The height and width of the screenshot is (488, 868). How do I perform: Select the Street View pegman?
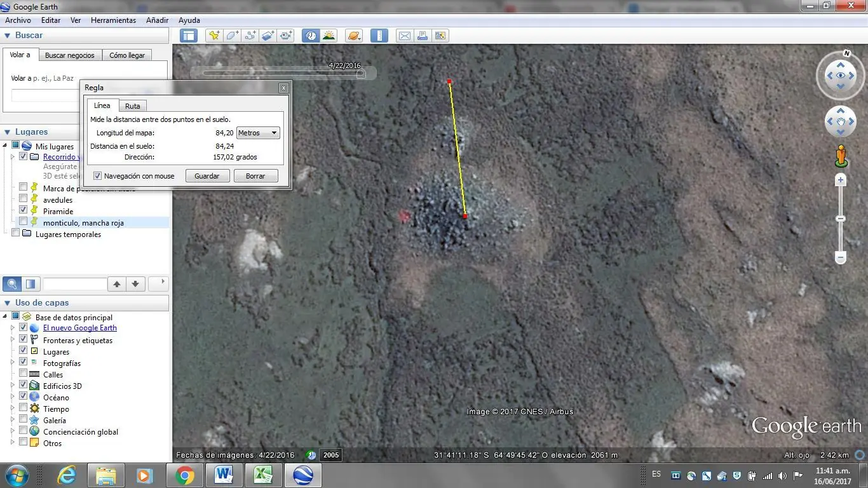click(x=841, y=156)
